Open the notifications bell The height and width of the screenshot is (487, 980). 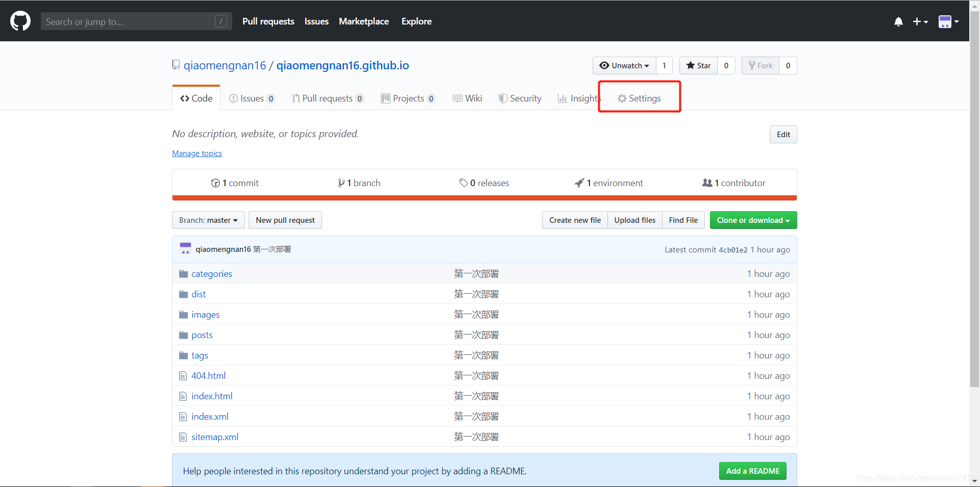898,21
